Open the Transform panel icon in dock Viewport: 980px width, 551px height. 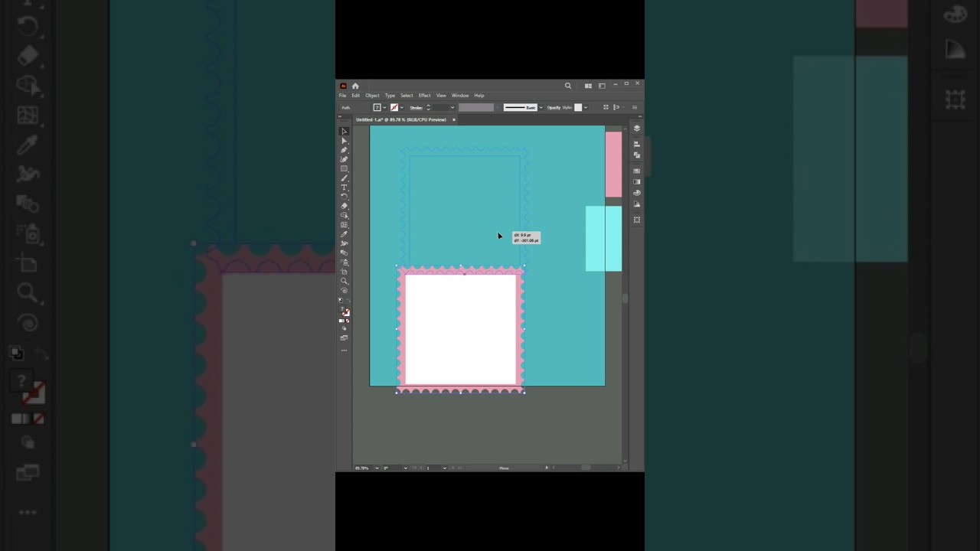pos(636,220)
